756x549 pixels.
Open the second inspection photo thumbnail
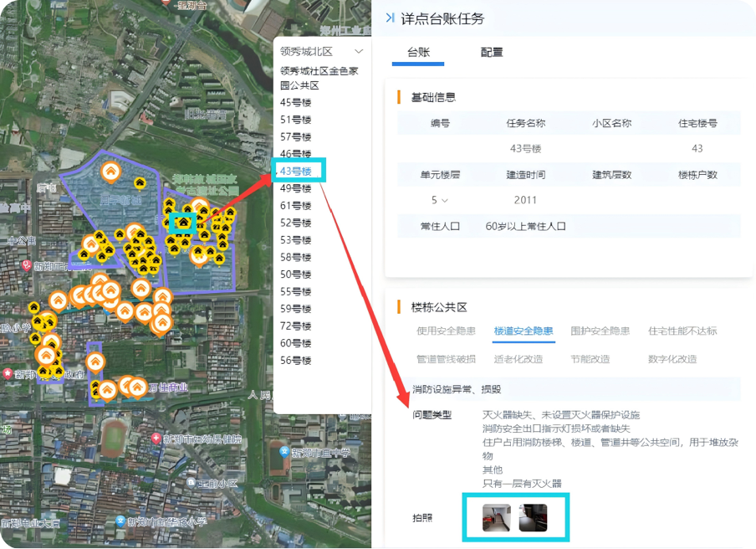click(x=533, y=517)
